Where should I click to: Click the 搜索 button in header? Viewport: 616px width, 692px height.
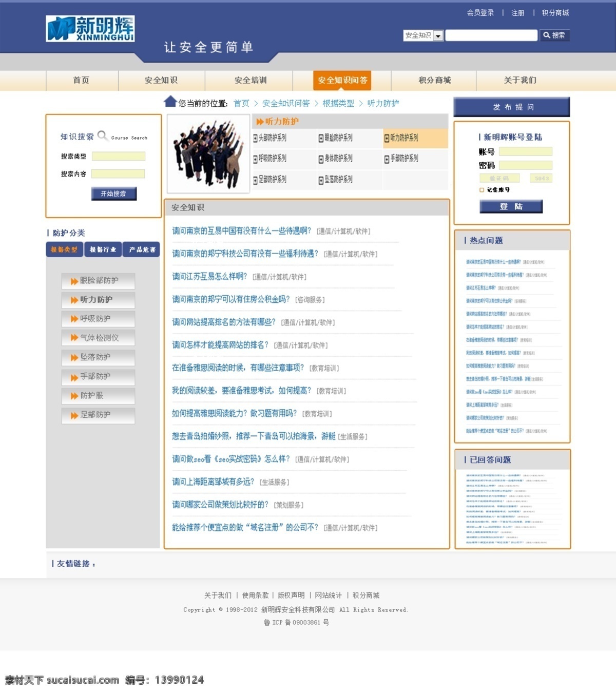tap(554, 35)
